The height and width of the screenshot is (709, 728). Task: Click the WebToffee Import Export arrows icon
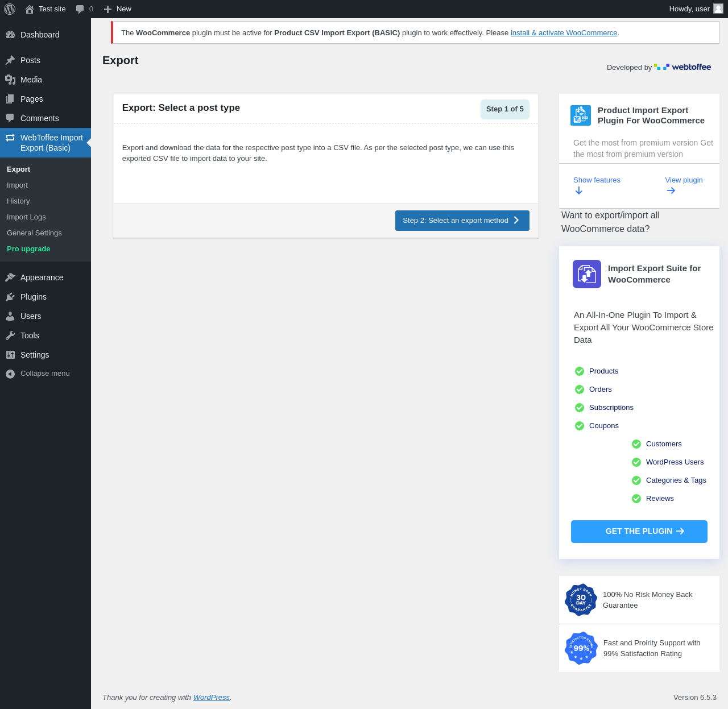pos(10,138)
